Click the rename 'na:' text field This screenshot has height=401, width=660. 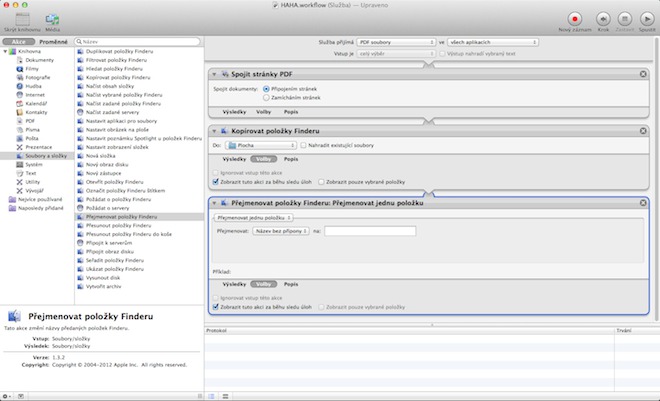(369, 230)
